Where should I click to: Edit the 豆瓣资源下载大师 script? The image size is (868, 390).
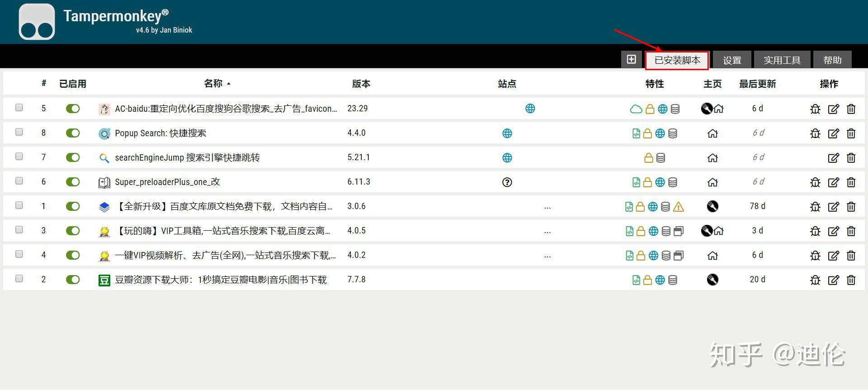click(x=834, y=280)
